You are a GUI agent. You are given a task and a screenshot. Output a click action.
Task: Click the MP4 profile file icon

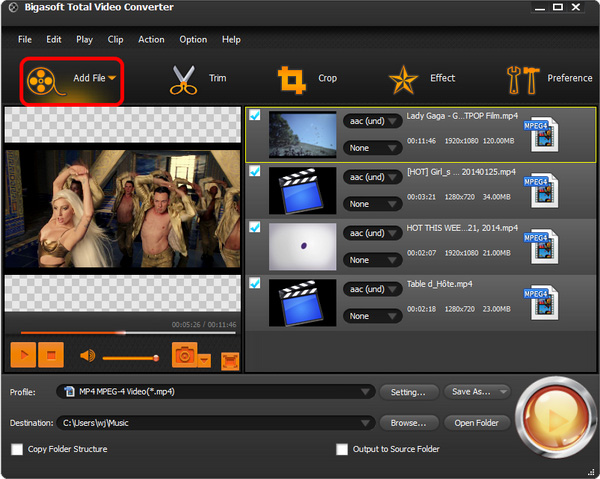pos(69,391)
